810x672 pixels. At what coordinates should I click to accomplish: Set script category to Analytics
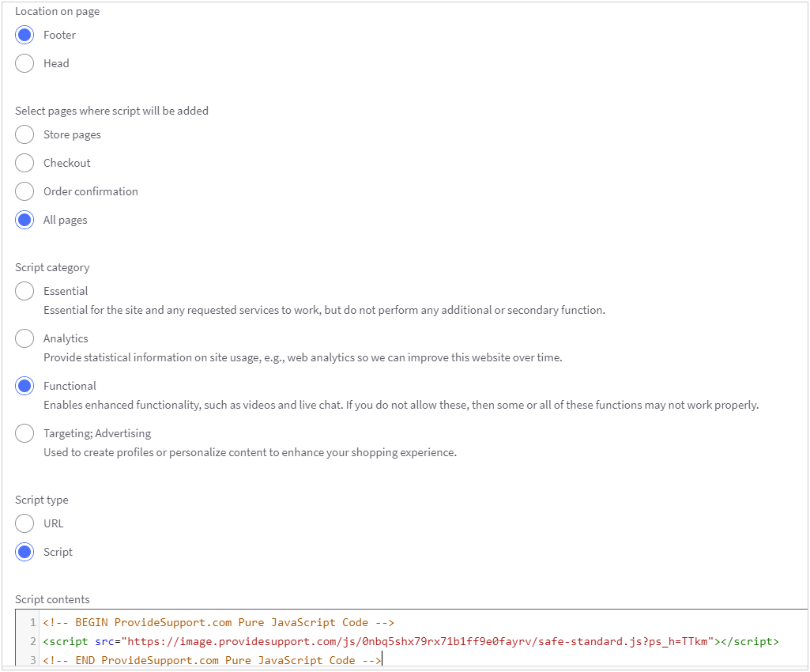pyautogui.click(x=24, y=338)
